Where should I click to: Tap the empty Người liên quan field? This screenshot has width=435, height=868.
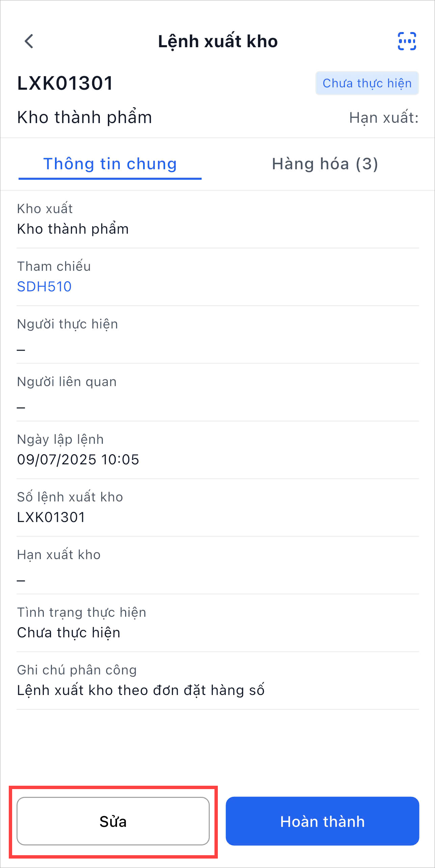coord(21,407)
